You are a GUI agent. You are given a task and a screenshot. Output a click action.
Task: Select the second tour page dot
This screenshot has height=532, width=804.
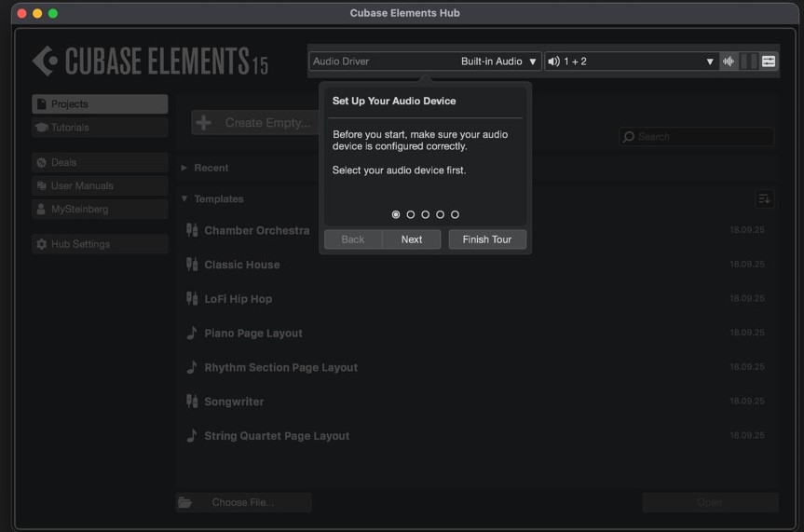click(411, 214)
